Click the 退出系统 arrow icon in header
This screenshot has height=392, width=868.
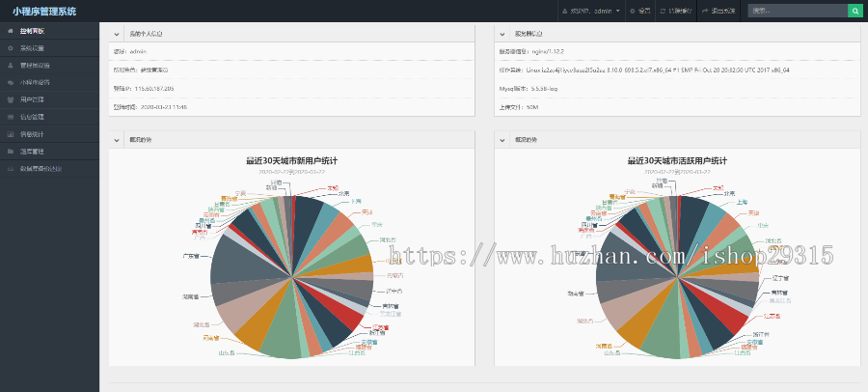705,11
